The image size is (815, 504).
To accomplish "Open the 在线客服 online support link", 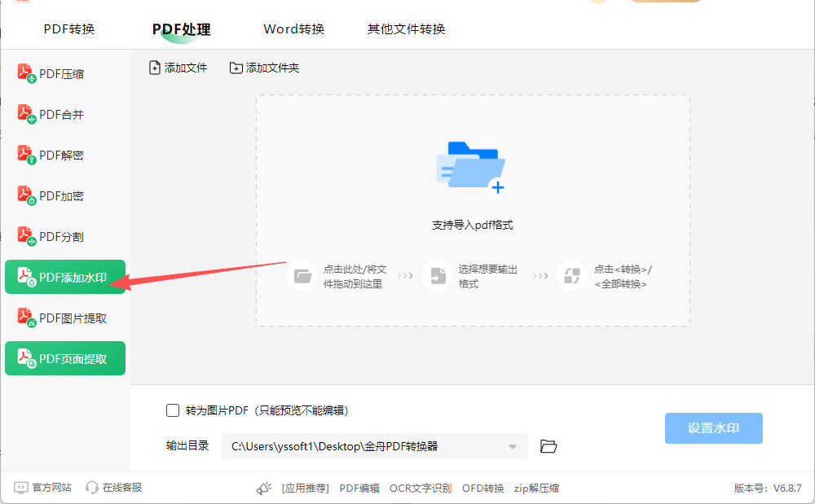I will tap(114, 488).
